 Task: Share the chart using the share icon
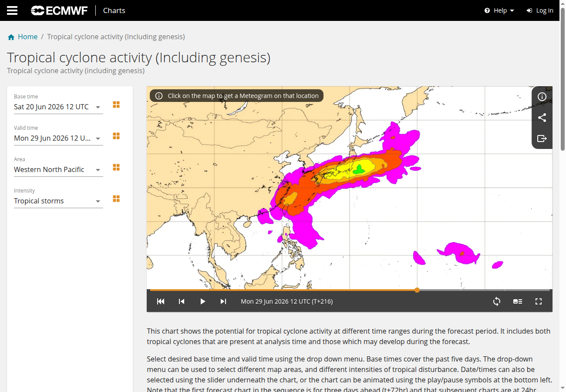(542, 118)
